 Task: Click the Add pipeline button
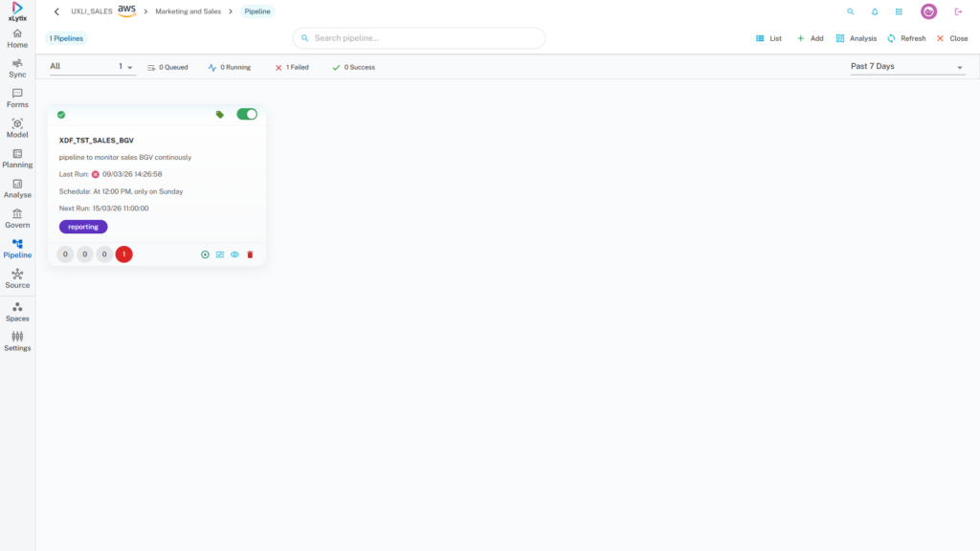810,38
